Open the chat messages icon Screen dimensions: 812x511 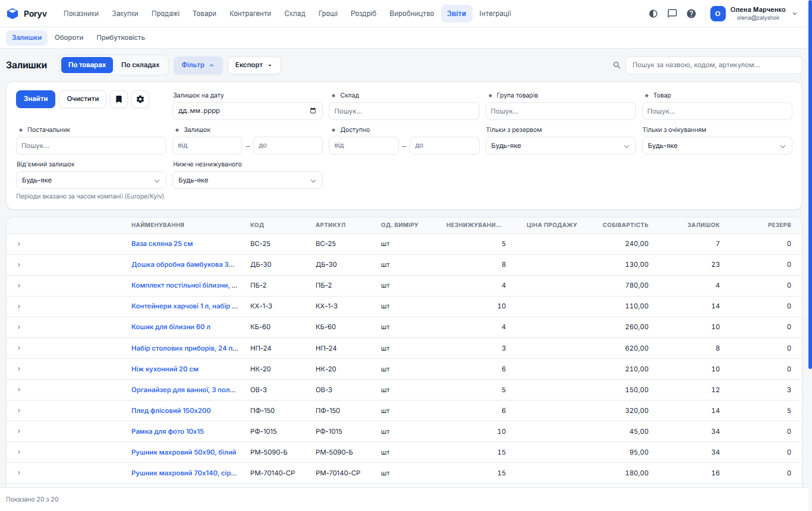pos(672,14)
